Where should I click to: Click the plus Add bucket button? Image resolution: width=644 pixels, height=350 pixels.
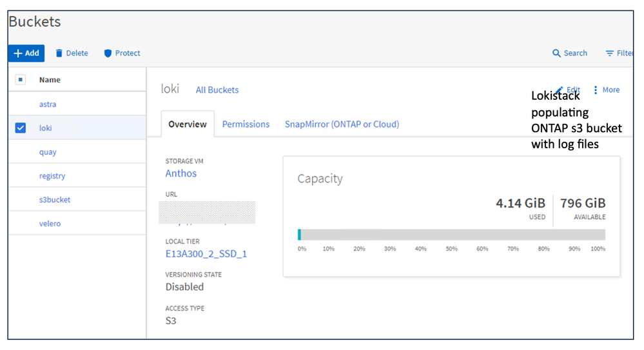coord(26,53)
